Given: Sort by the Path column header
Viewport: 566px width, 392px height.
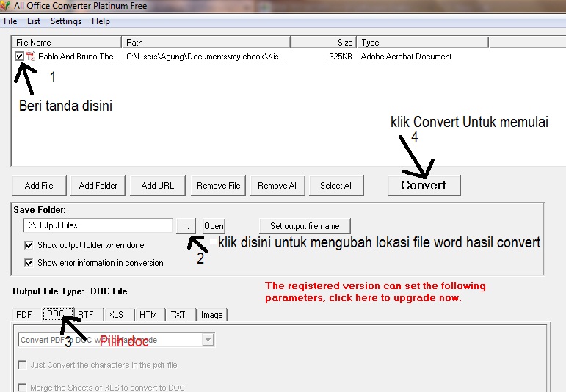Looking at the screenshot, I should point(206,43).
